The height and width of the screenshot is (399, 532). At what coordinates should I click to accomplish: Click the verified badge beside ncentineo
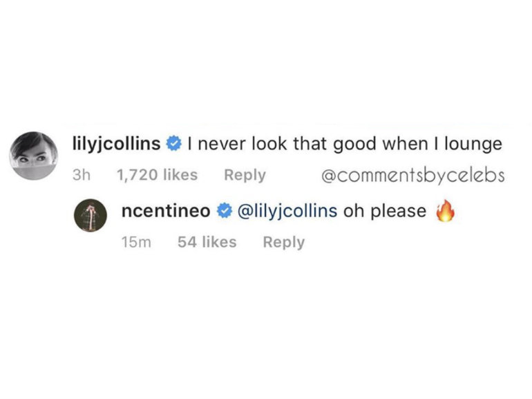click(x=225, y=212)
